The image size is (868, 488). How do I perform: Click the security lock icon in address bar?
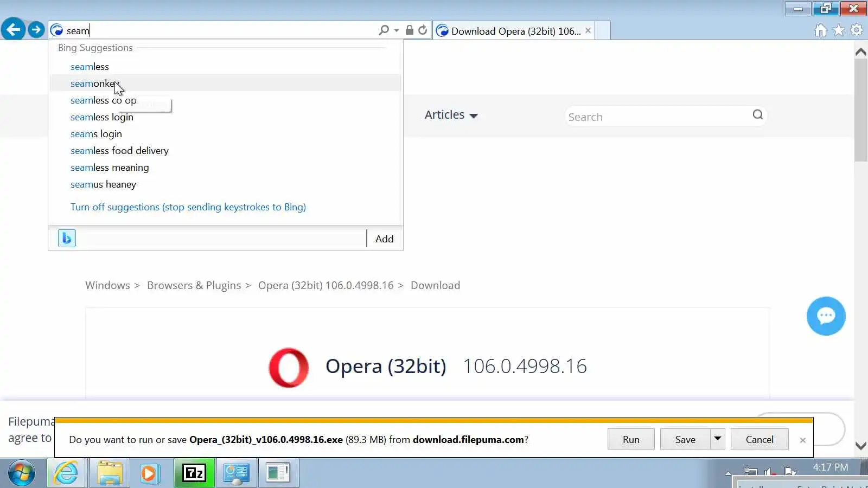coord(410,30)
